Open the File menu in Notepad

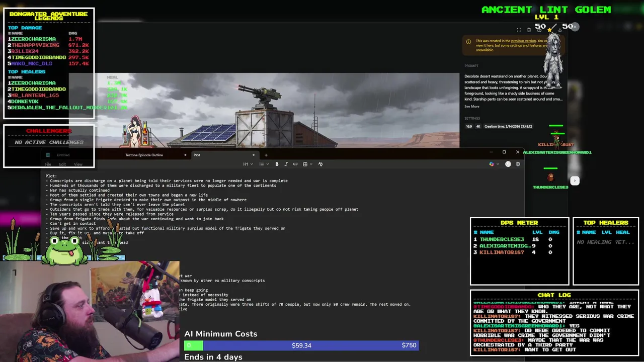pos(48,164)
